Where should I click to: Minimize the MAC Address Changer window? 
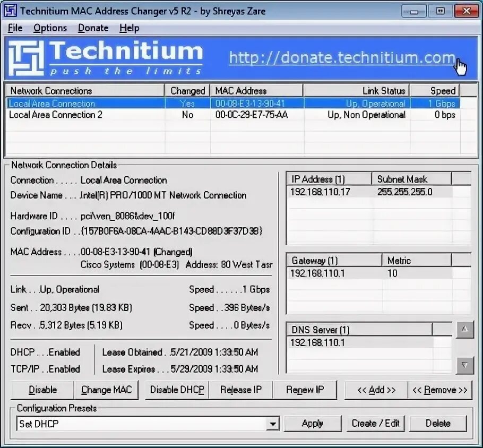click(x=413, y=11)
